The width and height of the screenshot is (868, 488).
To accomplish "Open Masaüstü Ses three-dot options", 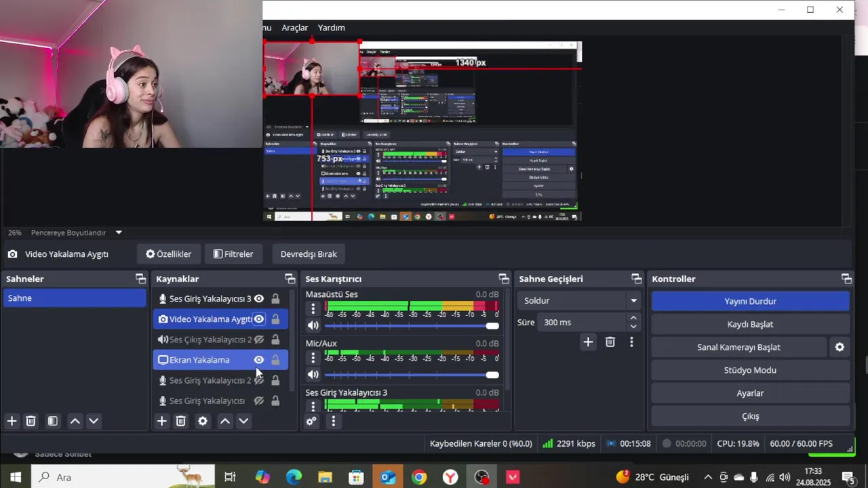I will click(313, 309).
